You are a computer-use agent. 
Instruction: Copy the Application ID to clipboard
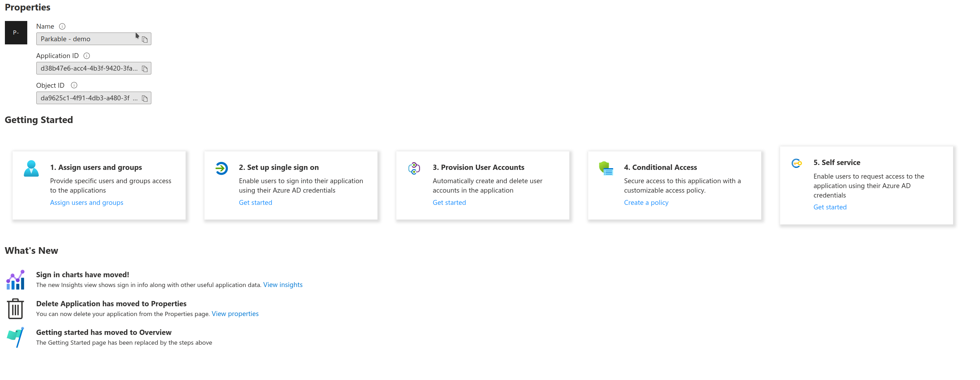(x=145, y=69)
